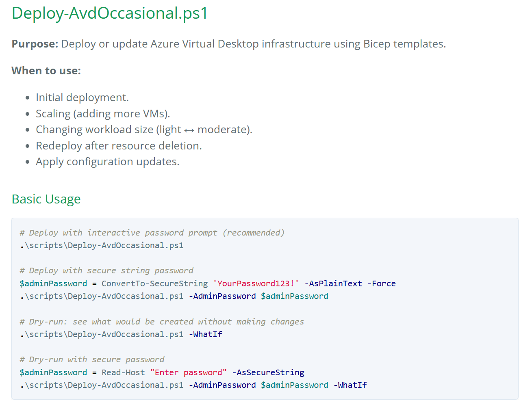The image size is (532, 411).
Task: Select the $adminPassword variable in secure string line
Action: click(53, 283)
